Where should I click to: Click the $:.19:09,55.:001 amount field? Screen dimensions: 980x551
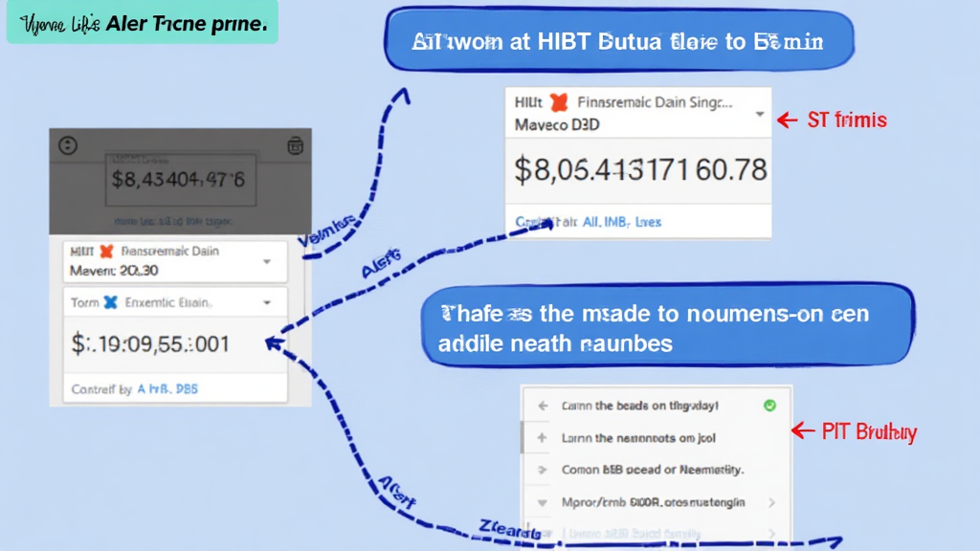pyautogui.click(x=151, y=344)
